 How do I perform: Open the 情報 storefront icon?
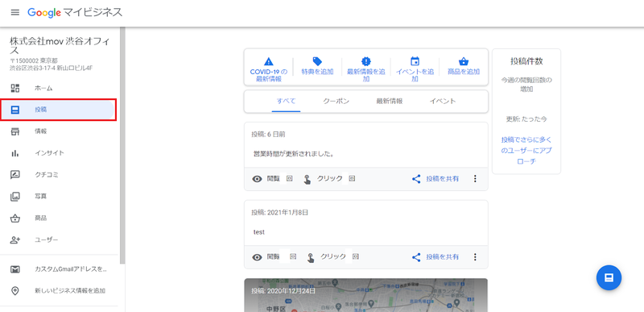[x=15, y=131]
